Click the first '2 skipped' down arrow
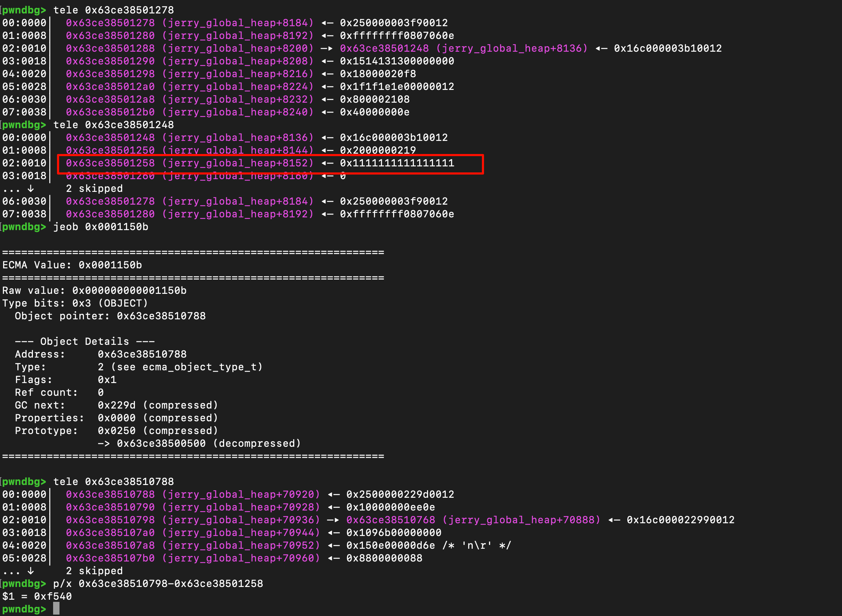Image resolution: width=842 pixels, height=616 pixels. click(30, 188)
